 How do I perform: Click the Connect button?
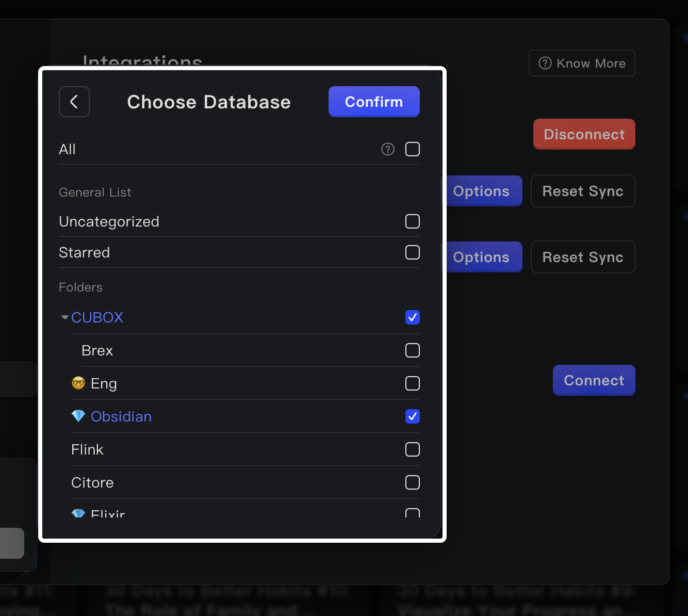[x=594, y=380]
